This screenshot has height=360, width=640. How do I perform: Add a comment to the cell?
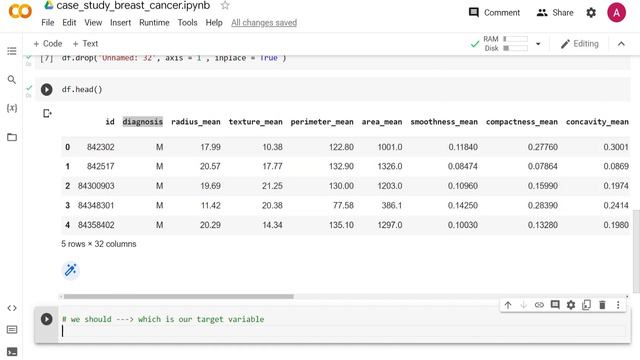tap(555, 305)
